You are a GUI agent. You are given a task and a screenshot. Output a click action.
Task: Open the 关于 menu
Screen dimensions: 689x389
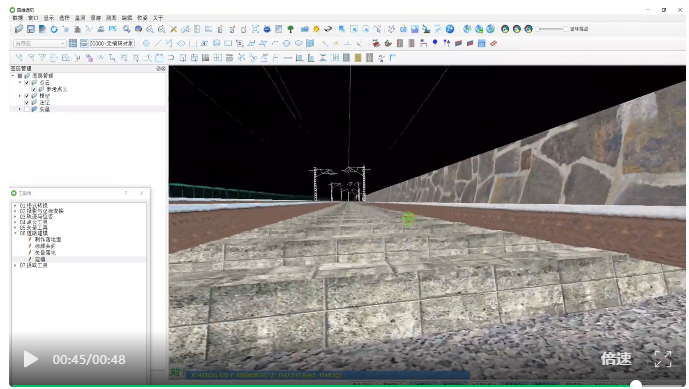click(158, 18)
